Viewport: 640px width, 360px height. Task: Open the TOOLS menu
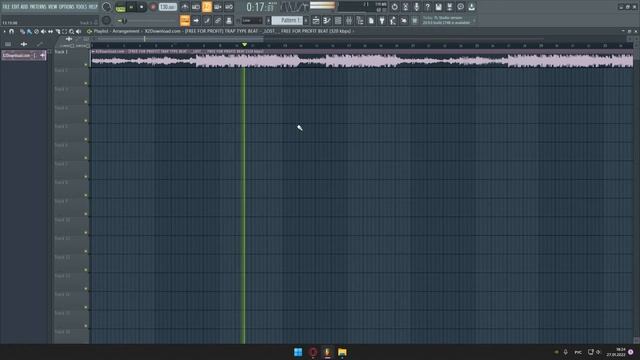[x=81, y=7]
